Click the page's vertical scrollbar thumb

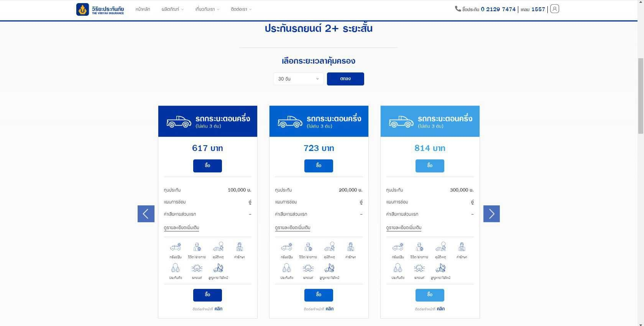[x=641, y=96]
